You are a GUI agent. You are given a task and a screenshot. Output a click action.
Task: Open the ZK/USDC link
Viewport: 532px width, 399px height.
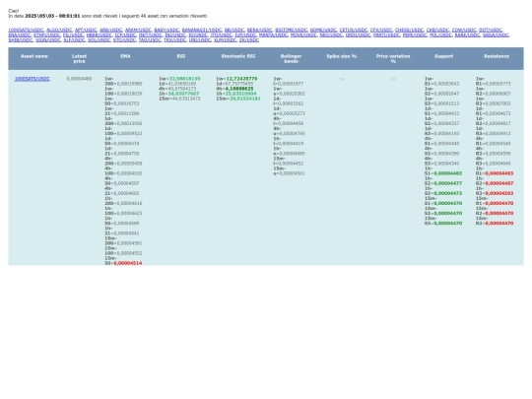[249, 40]
